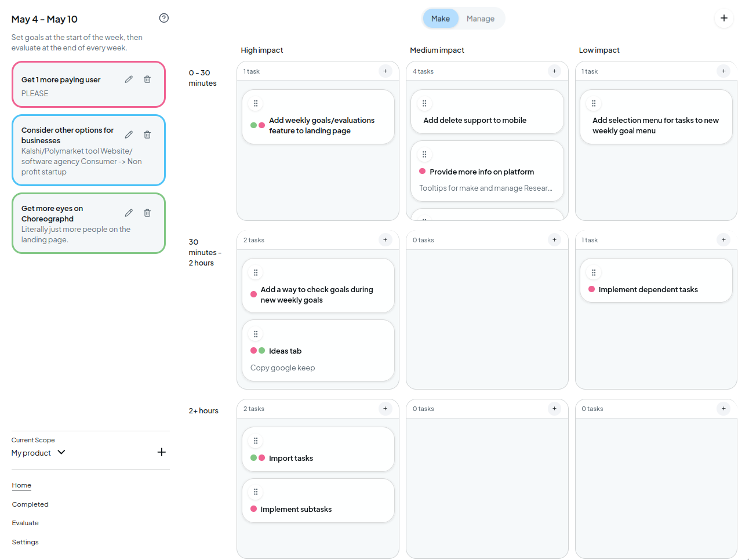Click the 'Copy google keep' description text
Screen dimensions: 749x560
tap(282, 368)
